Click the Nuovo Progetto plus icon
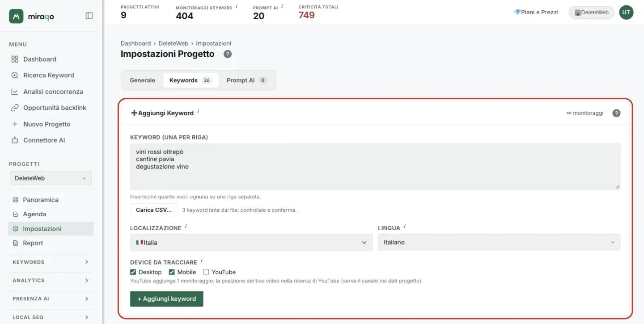 (x=15, y=124)
